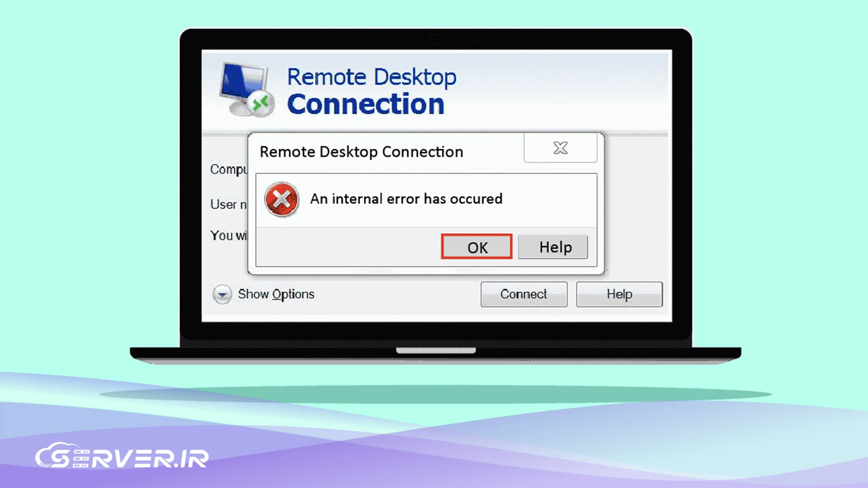Click the Show Options round arrow icon
This screenshot has height=488, width=868.
[222, 294]
